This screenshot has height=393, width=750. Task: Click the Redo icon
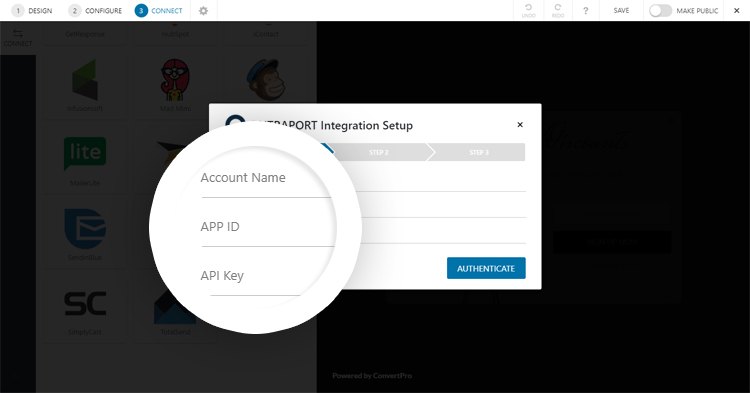point(558,11)
